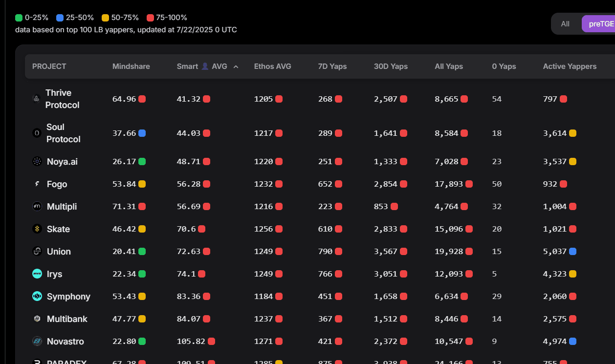The height and width of the screenshot is (364, 615).
Task: Toggle sort arrow beside Smart AVG header
Action: point(236,66)
